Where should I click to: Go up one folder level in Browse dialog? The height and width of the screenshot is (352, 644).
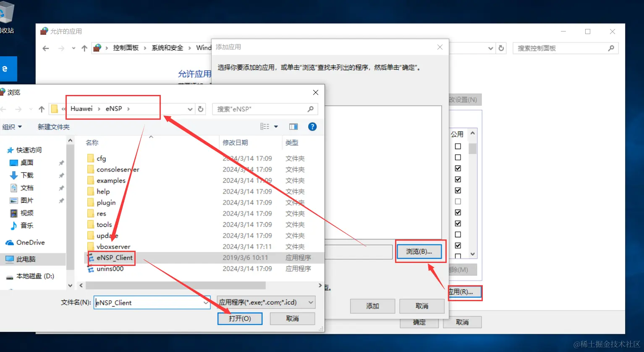click(41, 109)
